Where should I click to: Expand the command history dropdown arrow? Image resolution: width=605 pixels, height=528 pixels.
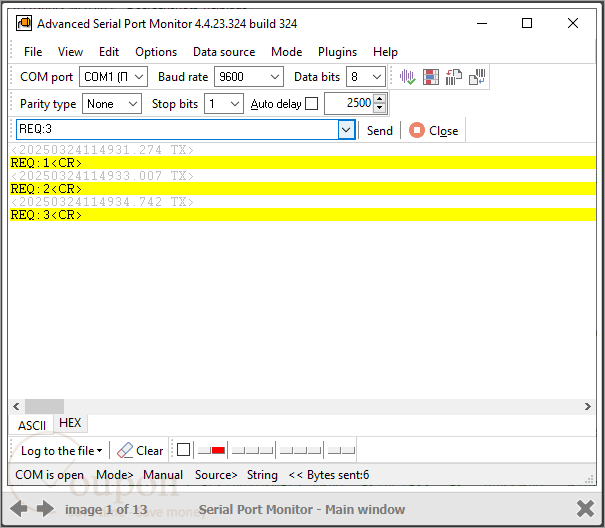(x=346, y=130)
